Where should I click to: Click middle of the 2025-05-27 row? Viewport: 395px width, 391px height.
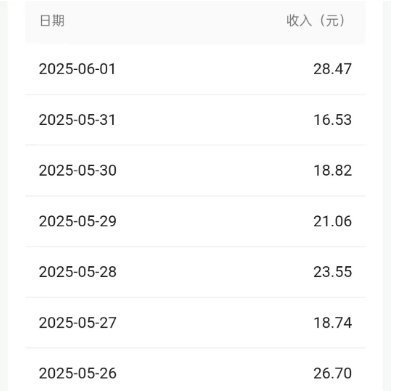[x=195, y=323]
